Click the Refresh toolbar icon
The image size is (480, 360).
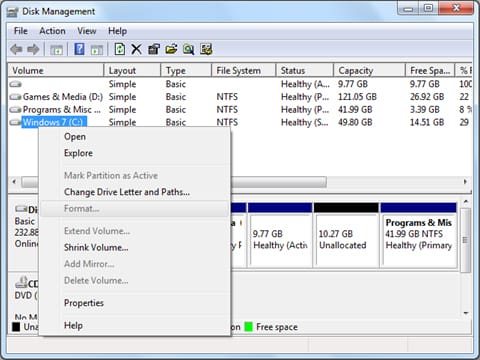coord(120,49)
